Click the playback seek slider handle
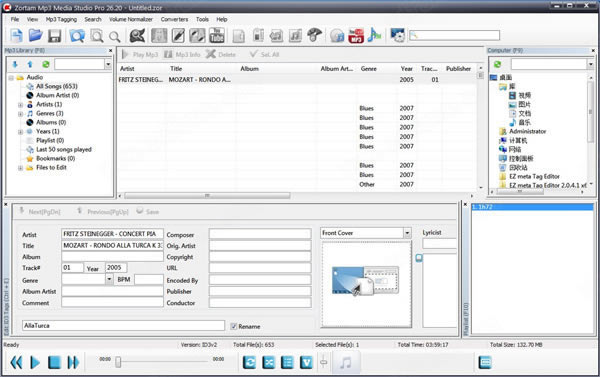 click(x=118, y=362)
